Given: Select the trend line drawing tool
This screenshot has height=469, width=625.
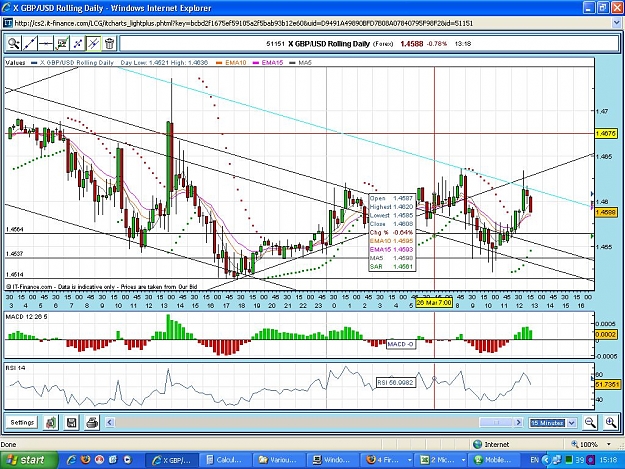Looking at the screenshot, I should click(x=30, y=43).
